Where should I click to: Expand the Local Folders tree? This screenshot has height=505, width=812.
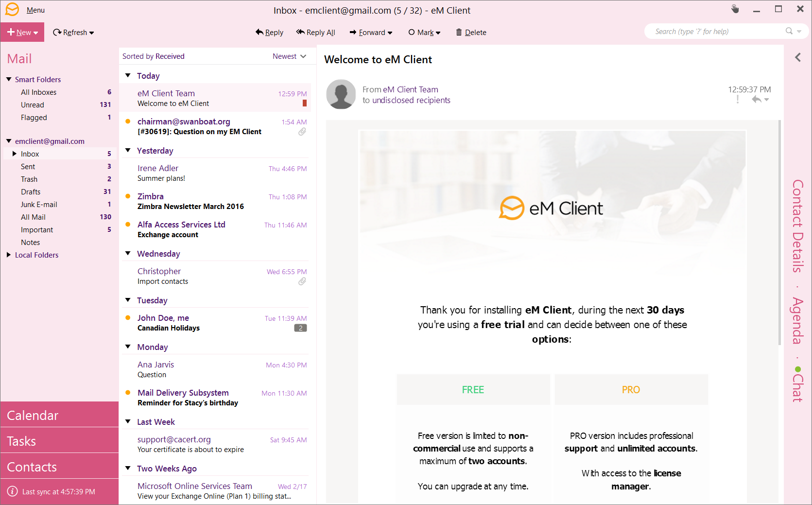[9, 255]
